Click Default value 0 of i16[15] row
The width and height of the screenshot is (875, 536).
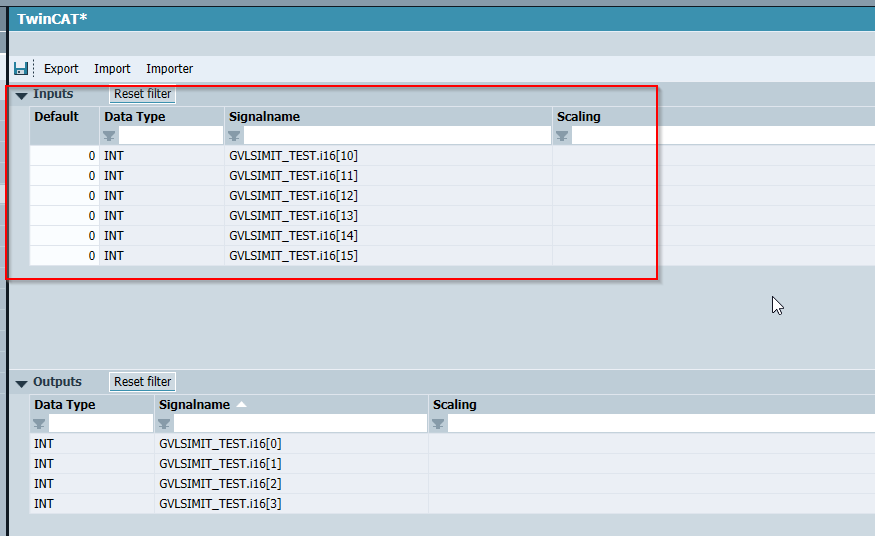pos(65,256)
